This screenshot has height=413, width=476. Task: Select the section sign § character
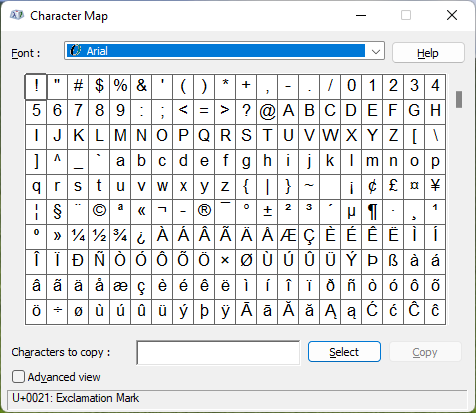(57, 212)
